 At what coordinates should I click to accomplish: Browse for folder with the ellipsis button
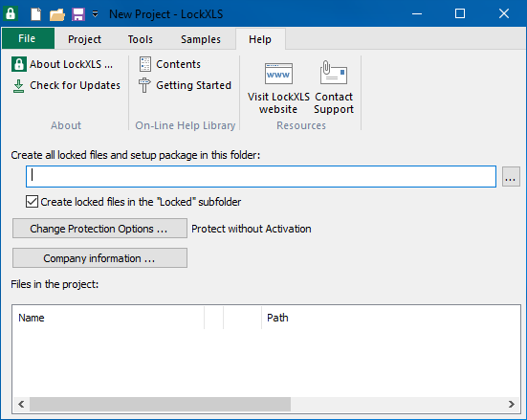pyautogui.click(x=511, y=177)
